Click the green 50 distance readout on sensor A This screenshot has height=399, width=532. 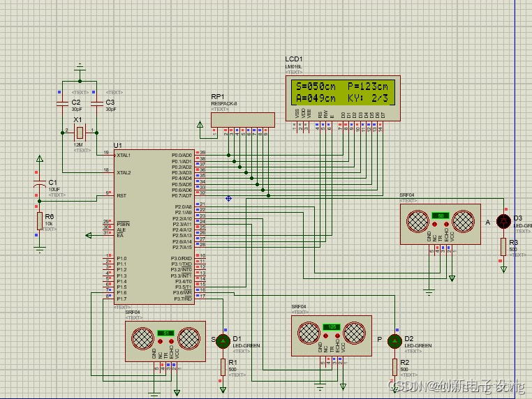441,216
